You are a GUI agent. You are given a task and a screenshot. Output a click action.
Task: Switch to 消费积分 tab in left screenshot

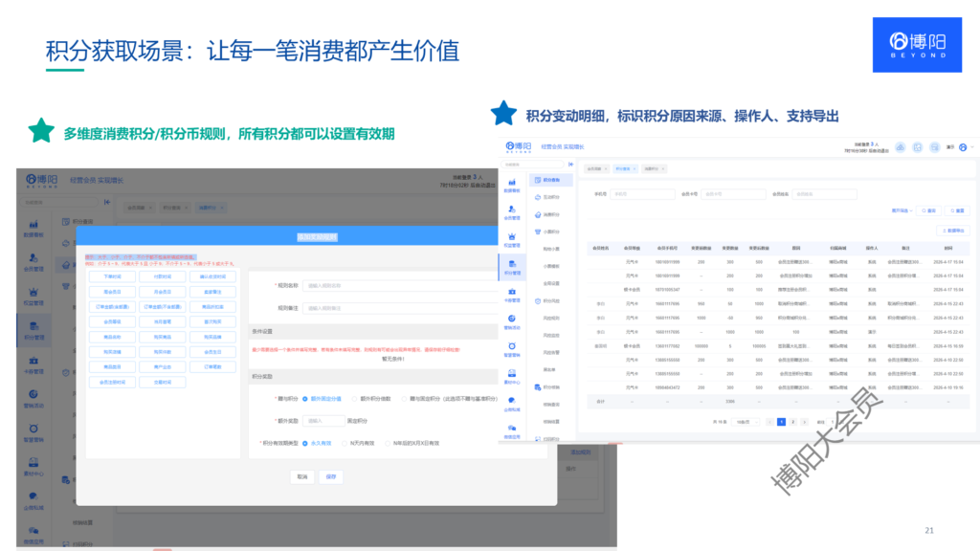coord(211,208)
